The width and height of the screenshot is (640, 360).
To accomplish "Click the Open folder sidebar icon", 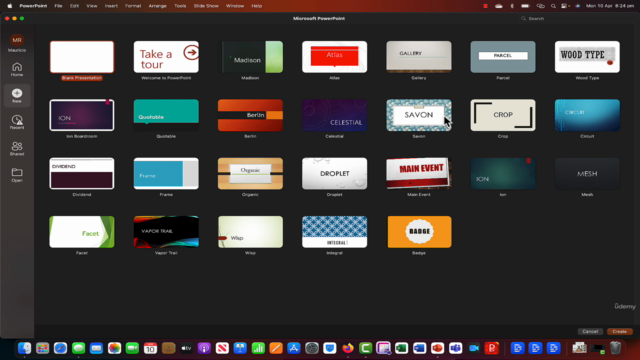I will pyautogui.click(x=17, y=175).
